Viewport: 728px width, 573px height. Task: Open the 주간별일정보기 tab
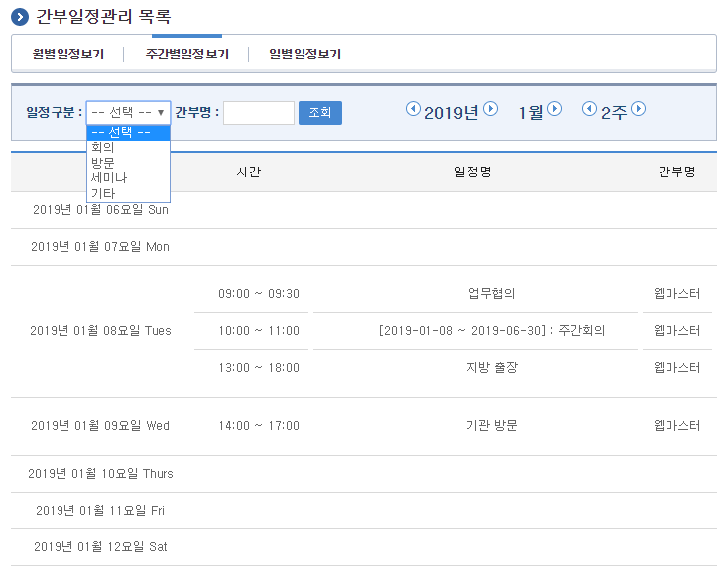186,55
